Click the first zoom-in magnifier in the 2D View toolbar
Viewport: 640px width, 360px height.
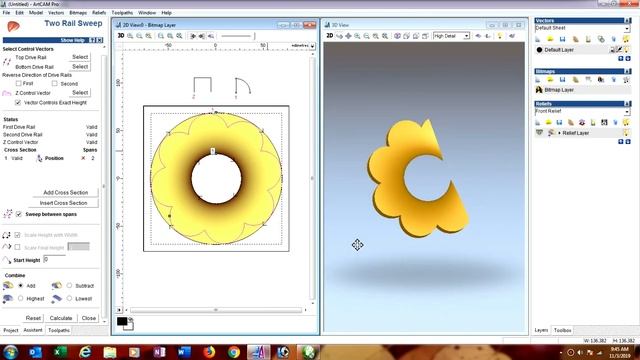(x=130, y=36)
